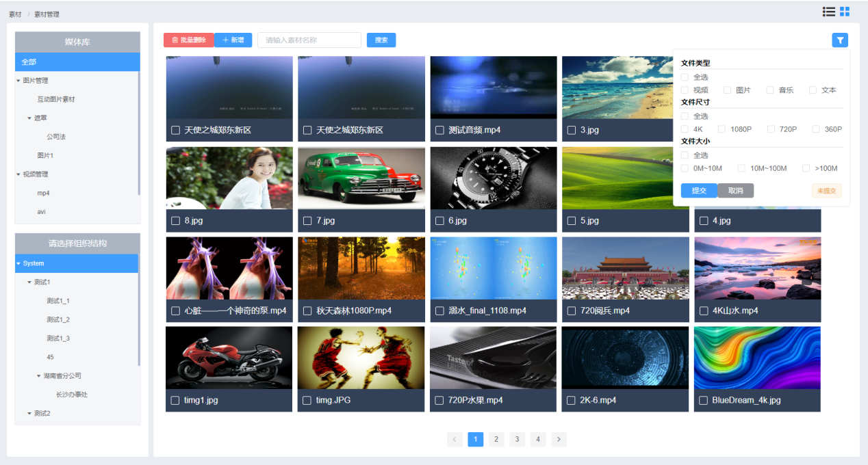Viewport: 868px width, 465px height.
Task: Check the 视频 file type checkbox
Action: [685, 90]
